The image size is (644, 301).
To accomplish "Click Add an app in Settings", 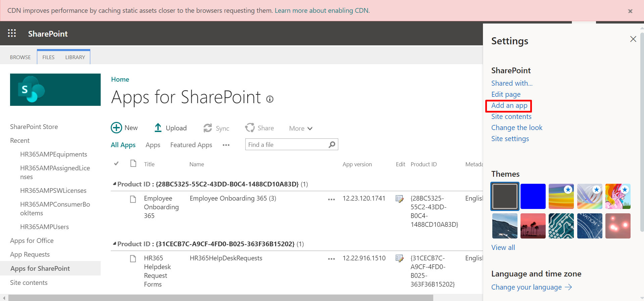I will [509, 105].
